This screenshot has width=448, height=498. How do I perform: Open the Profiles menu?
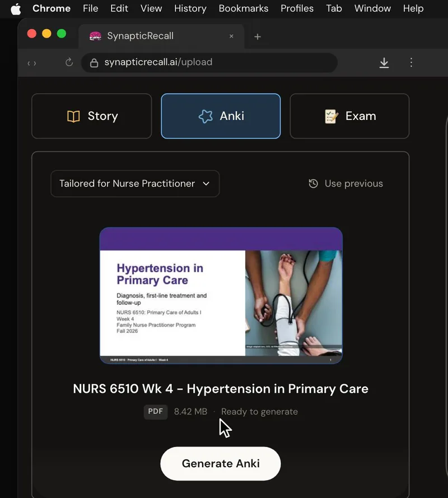297,8
